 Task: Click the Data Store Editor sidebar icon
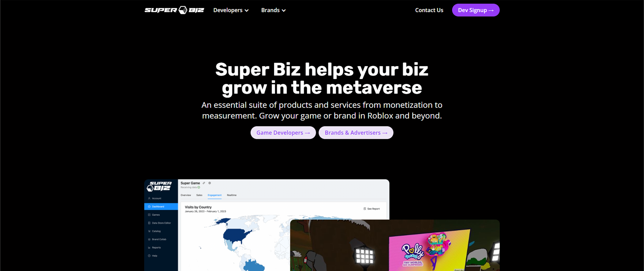(x=149, y=223)
